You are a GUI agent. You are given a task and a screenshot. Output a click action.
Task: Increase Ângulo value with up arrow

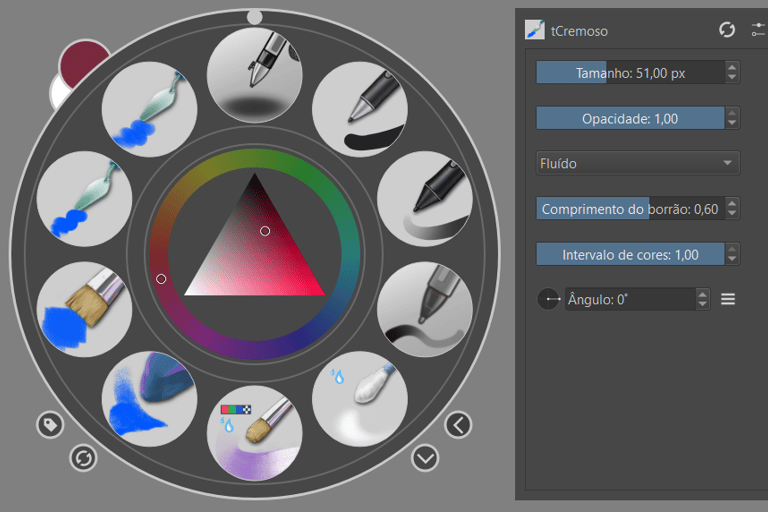point(702,294)
